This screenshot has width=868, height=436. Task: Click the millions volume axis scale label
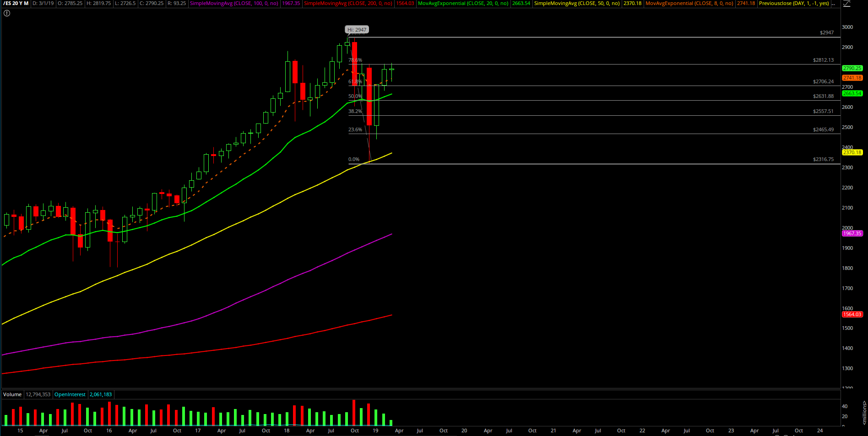pos(864,413)
